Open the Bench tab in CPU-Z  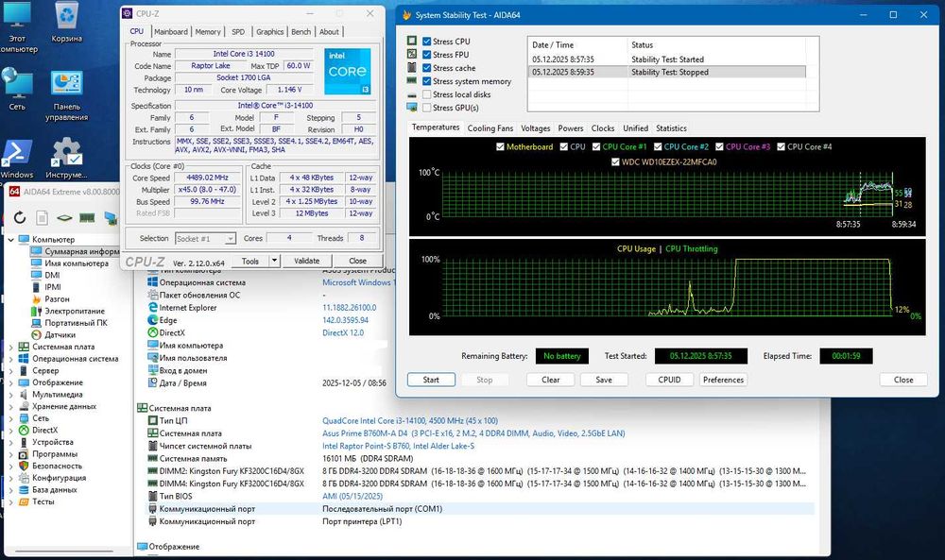point(301,31)
